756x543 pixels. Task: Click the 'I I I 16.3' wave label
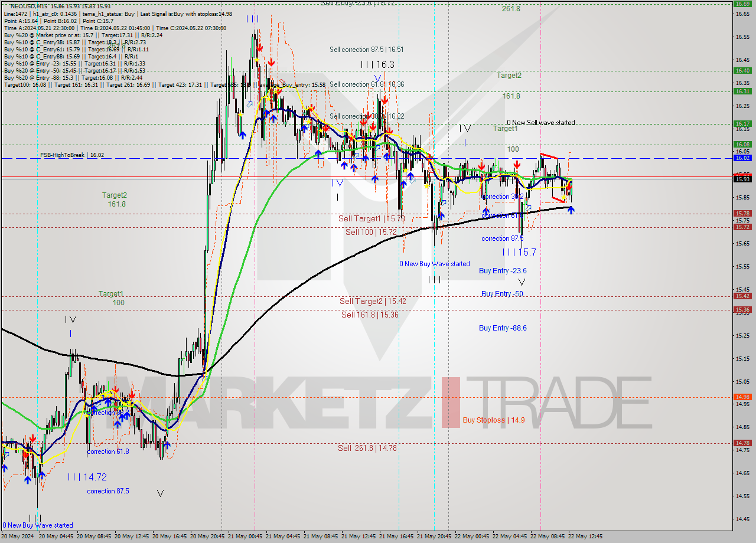point(377,64)
